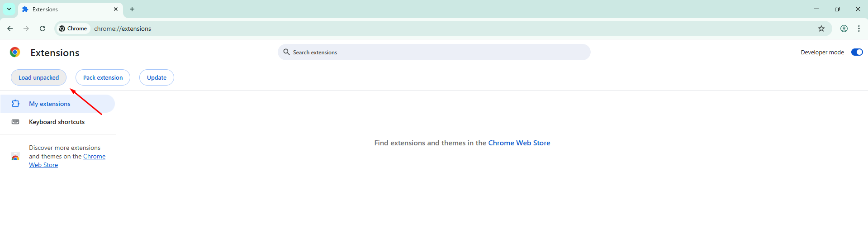Screen dimensions: 868x249
Task: Bookmark this page with the star icon
Action: (x=821, y=29)
